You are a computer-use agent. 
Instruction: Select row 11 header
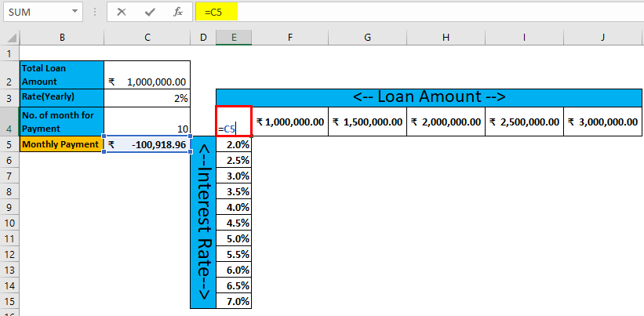(10, 238)
